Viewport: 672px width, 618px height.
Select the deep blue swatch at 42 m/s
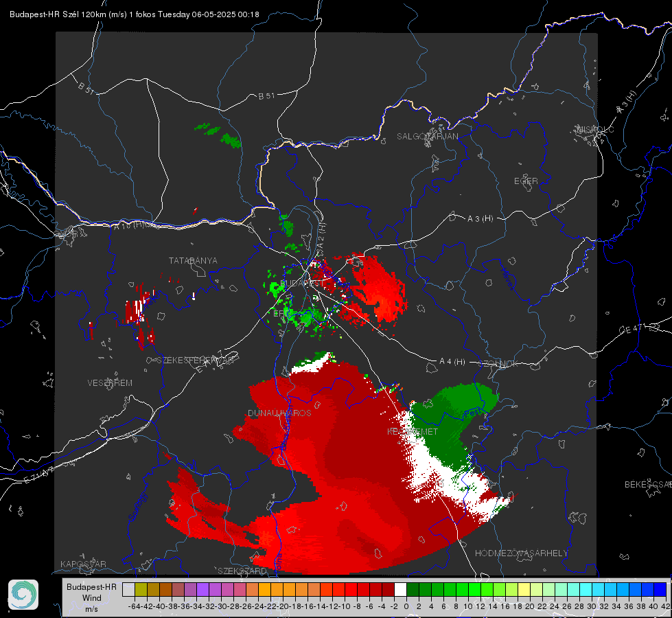[660, 589]
